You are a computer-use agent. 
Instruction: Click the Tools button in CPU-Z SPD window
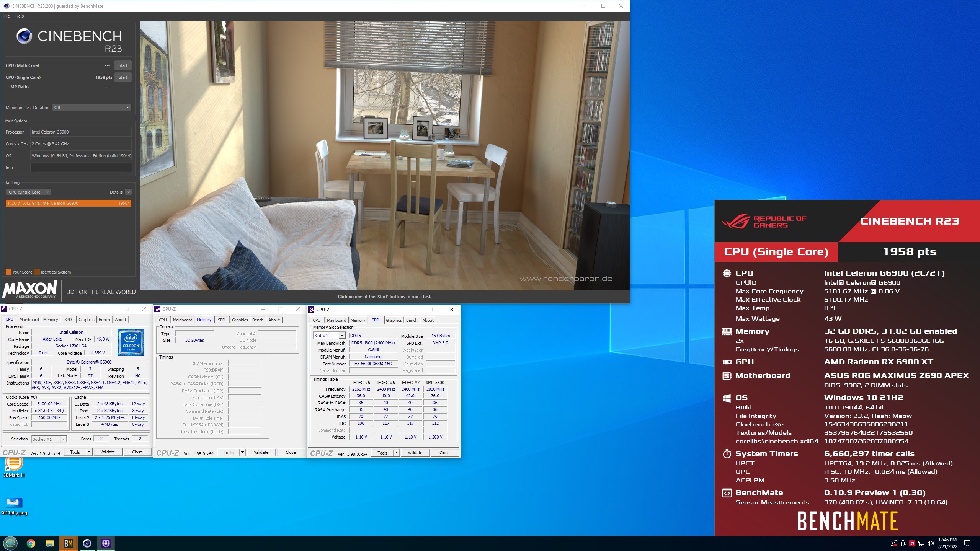[x=382, y=453]
